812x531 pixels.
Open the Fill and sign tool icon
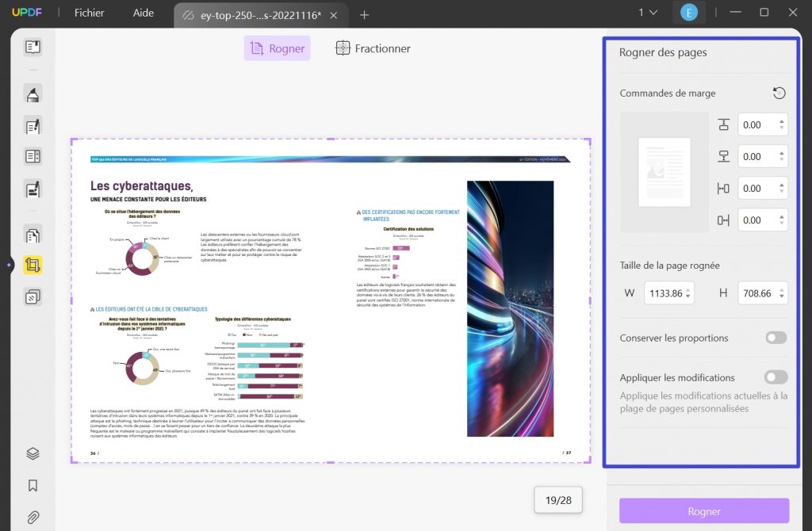tap(33, 189)
